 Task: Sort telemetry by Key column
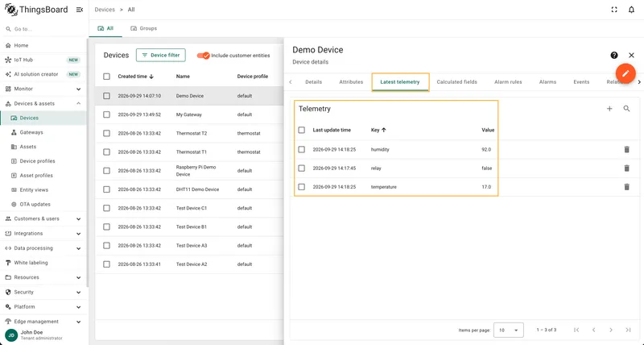point(378,130)
